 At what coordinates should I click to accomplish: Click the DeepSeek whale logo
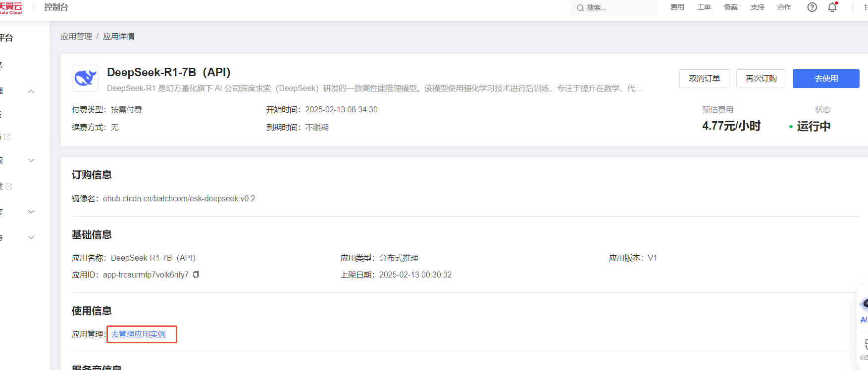click(85, 78)
